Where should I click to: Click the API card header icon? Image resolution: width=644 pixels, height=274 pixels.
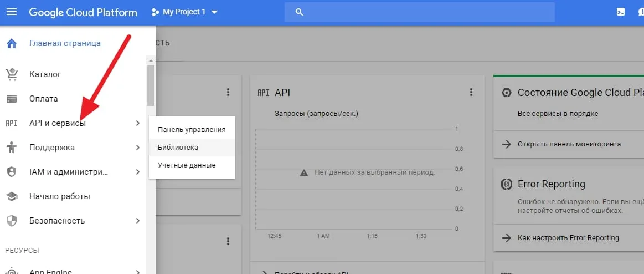pos(263,93)
